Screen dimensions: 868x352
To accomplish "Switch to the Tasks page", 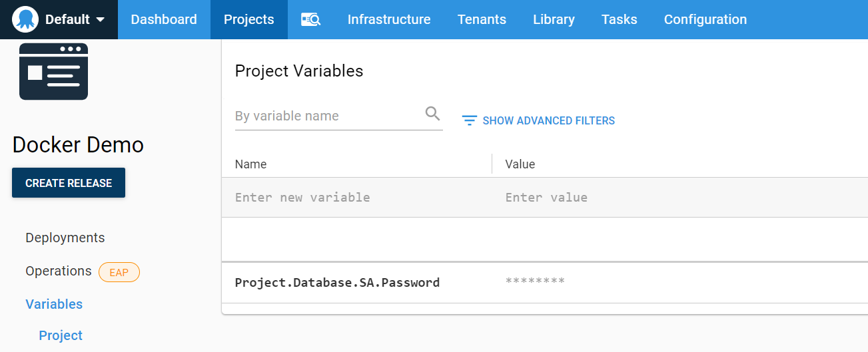I will click(x=619, y=20).
